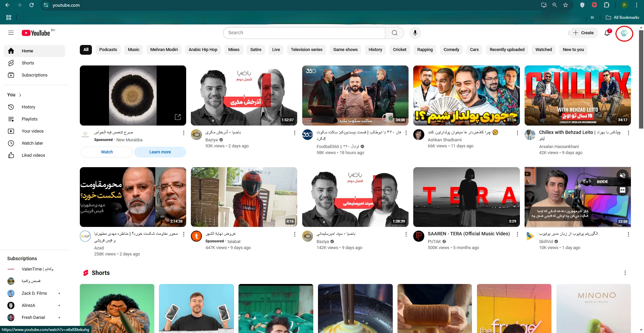This screenshot has width=644, height=333.
Task: Open options menu for SAAREN - TERA video
Action: pos(517,234)
